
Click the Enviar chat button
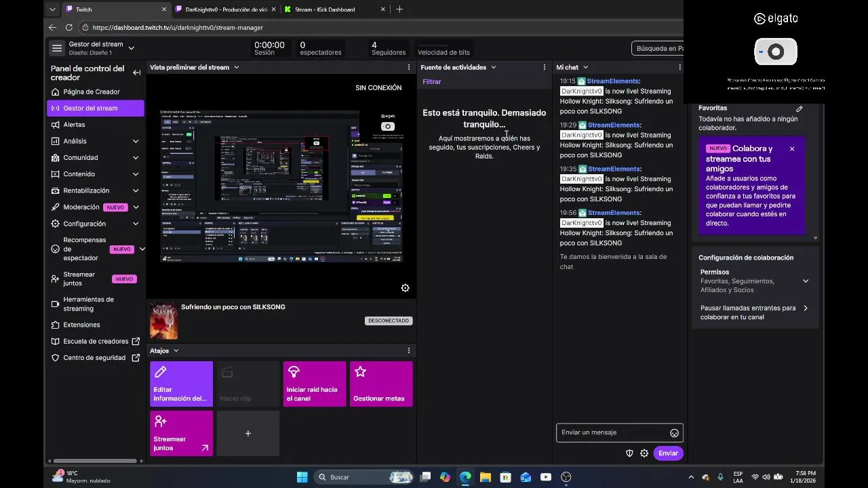668,453
